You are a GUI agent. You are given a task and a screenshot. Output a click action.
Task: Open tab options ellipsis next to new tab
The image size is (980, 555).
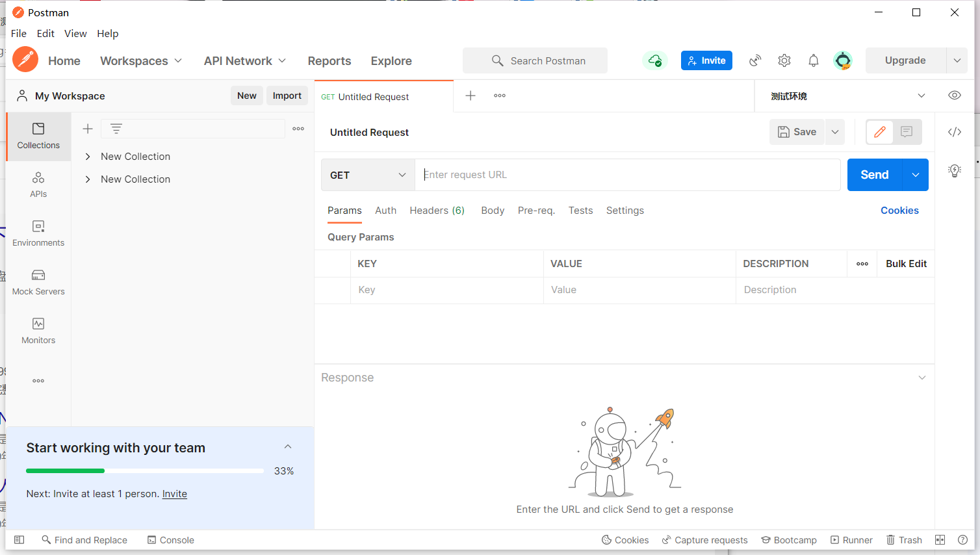500,96
